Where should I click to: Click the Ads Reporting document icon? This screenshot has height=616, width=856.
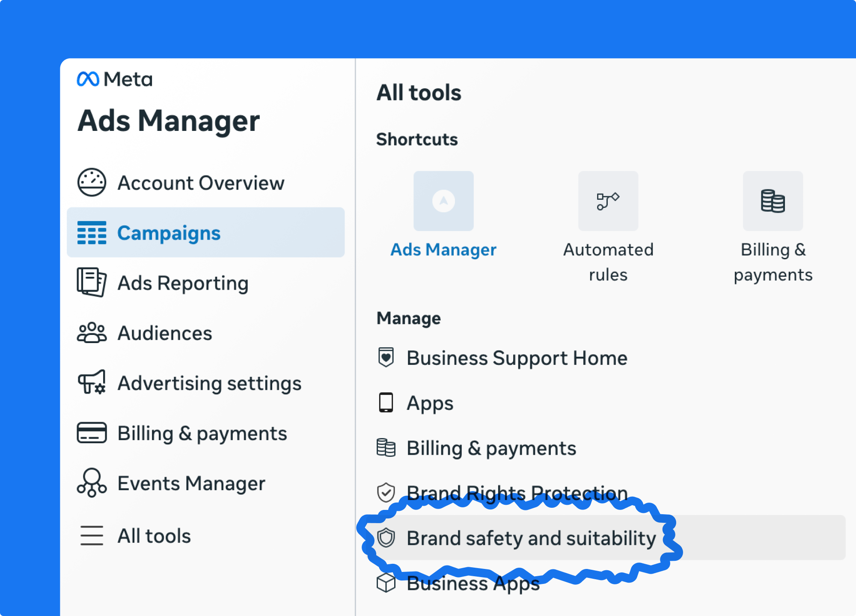tap(91, 282)
